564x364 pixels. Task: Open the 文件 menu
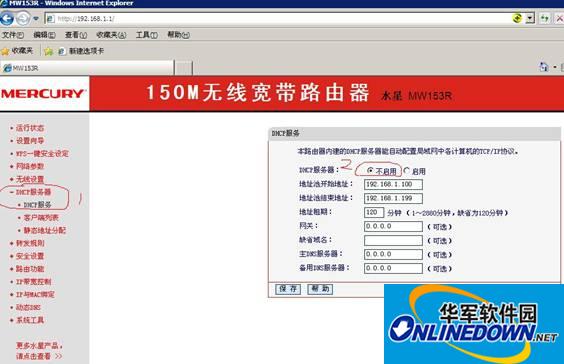click(13, 35)
